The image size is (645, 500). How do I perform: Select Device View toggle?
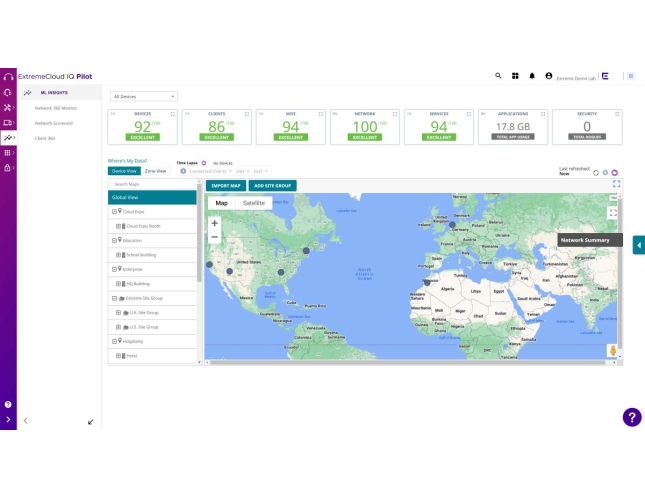[x=125, y=171]
